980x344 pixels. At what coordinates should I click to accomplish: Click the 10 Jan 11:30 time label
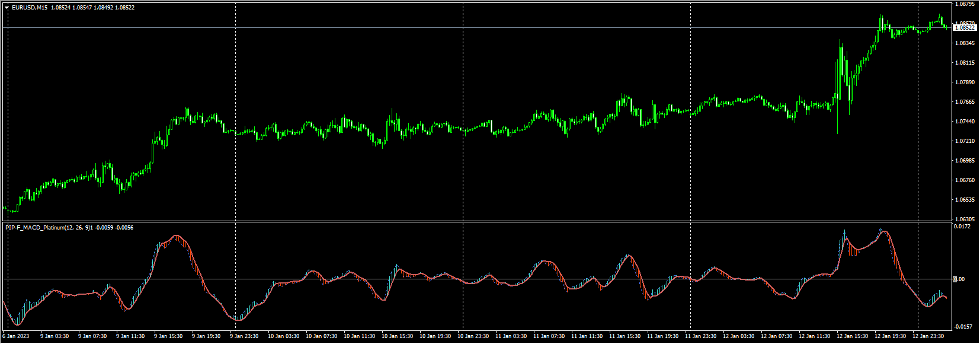(x=359, y=336)
